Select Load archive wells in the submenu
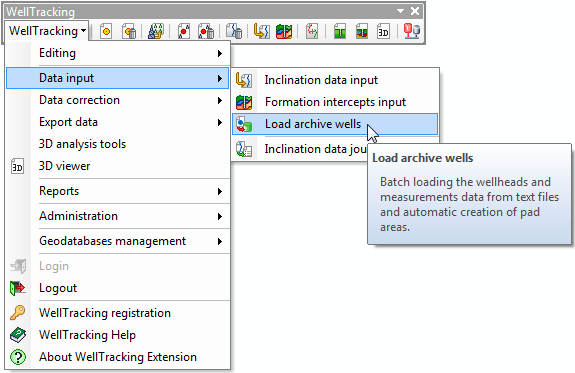 point(335,124)
